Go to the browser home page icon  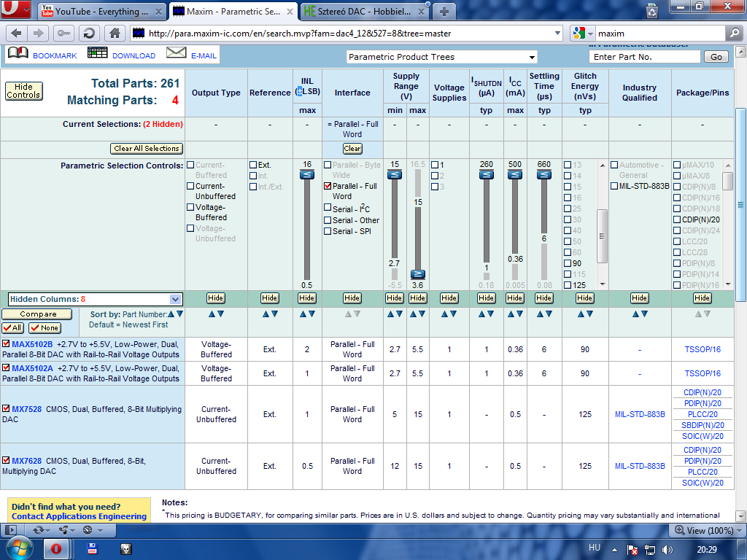(x=115, y=34)
